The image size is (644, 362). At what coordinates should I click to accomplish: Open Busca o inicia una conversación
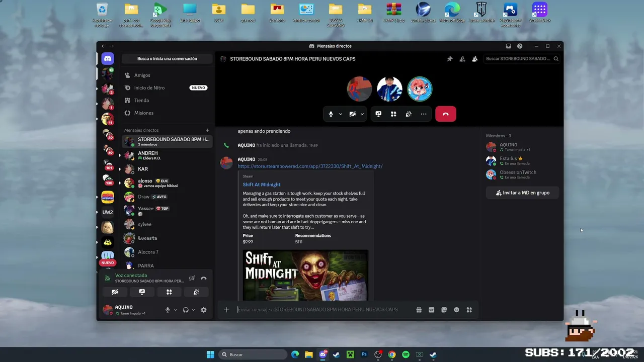click(167, 59)
